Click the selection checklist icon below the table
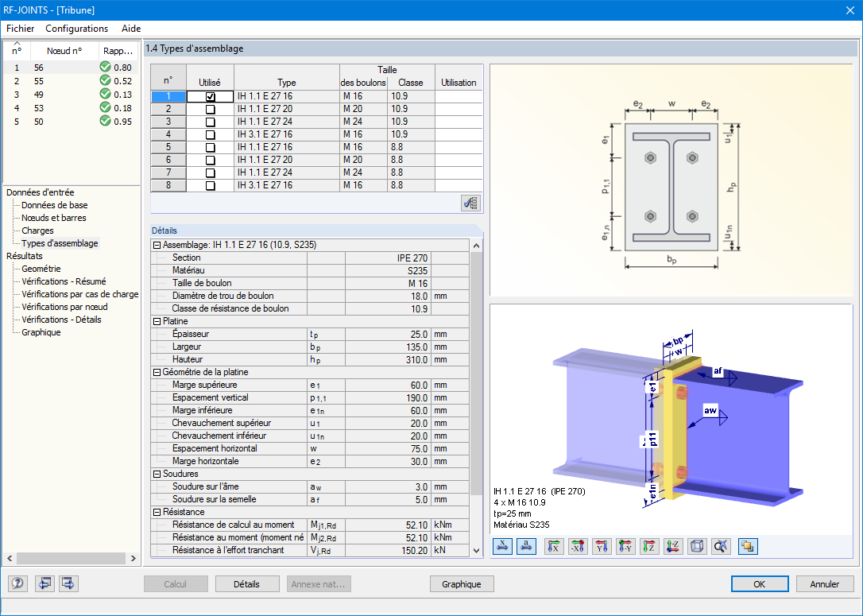The image size is (863, 616). pos(470,203)
